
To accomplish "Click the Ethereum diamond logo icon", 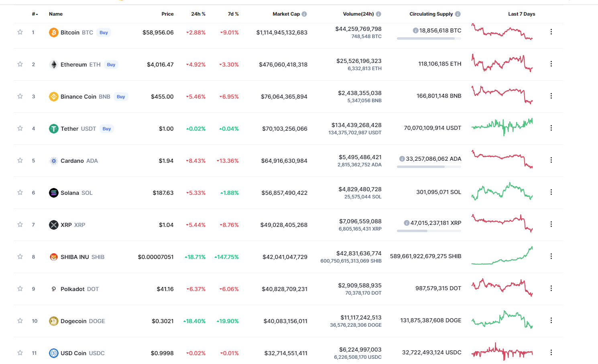I will (54, 65).
